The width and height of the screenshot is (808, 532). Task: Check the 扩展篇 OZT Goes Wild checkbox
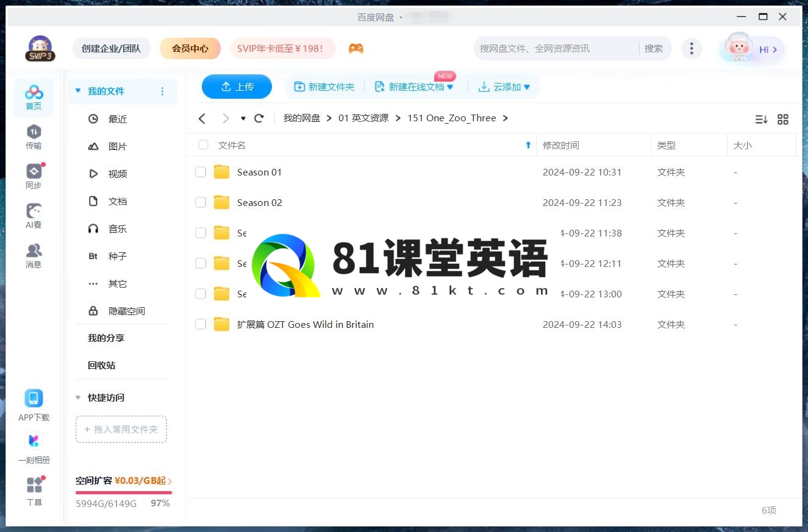(201, 324)
